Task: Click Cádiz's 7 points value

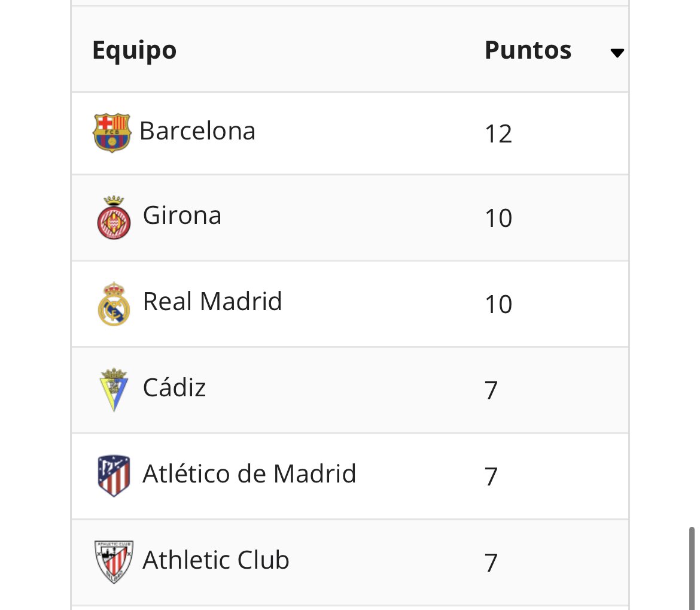Action: pyautogui.click(x=491, y=391)
